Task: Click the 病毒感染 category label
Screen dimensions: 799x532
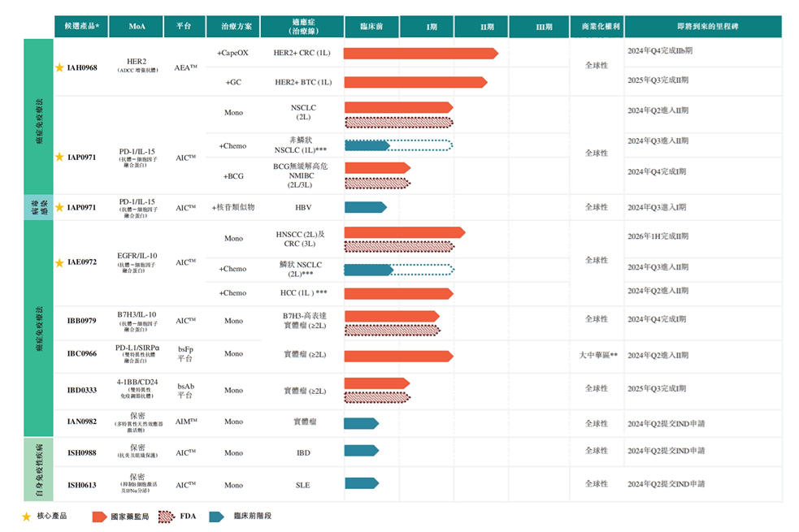Action: pyautogui.click(x=38, y=207)
